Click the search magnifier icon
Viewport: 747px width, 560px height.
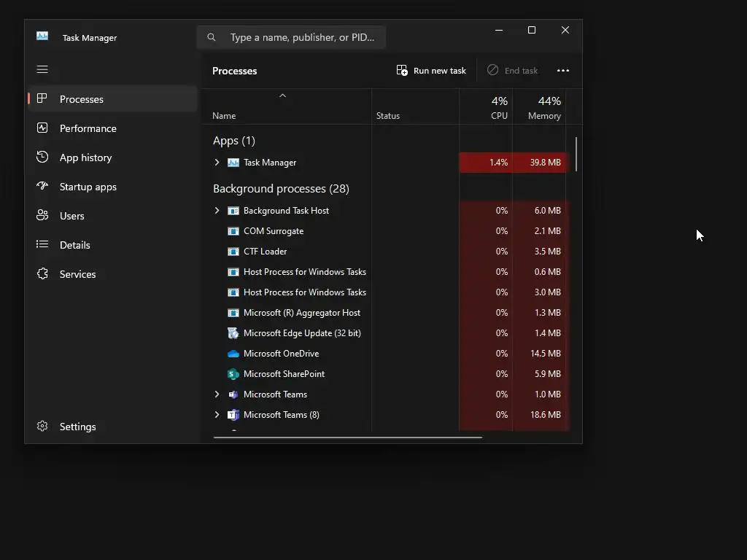pyautogui.click(x=212, y=37)
